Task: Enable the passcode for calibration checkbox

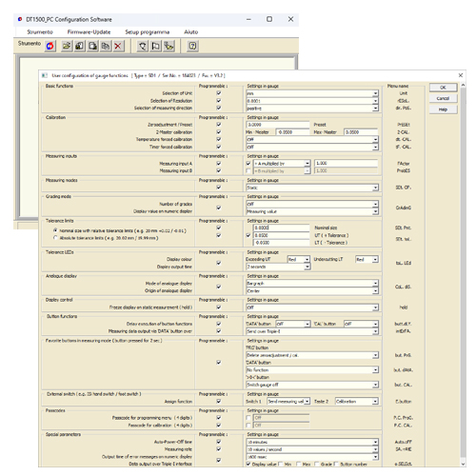Action: 248,426
